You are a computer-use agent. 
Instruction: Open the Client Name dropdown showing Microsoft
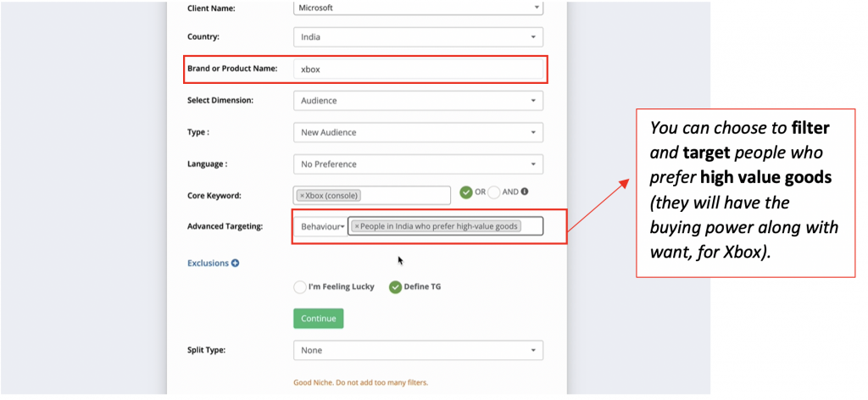[x=418, y=8]
